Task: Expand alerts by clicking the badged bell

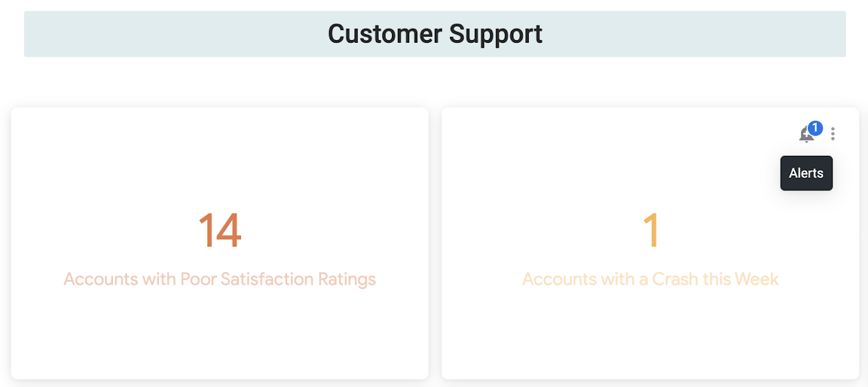Action: tap(805, 134)
